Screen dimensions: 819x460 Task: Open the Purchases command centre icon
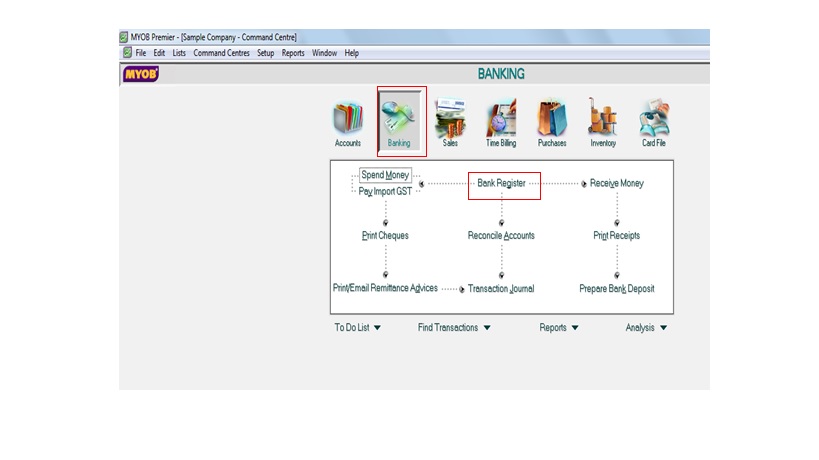(552, 123)
